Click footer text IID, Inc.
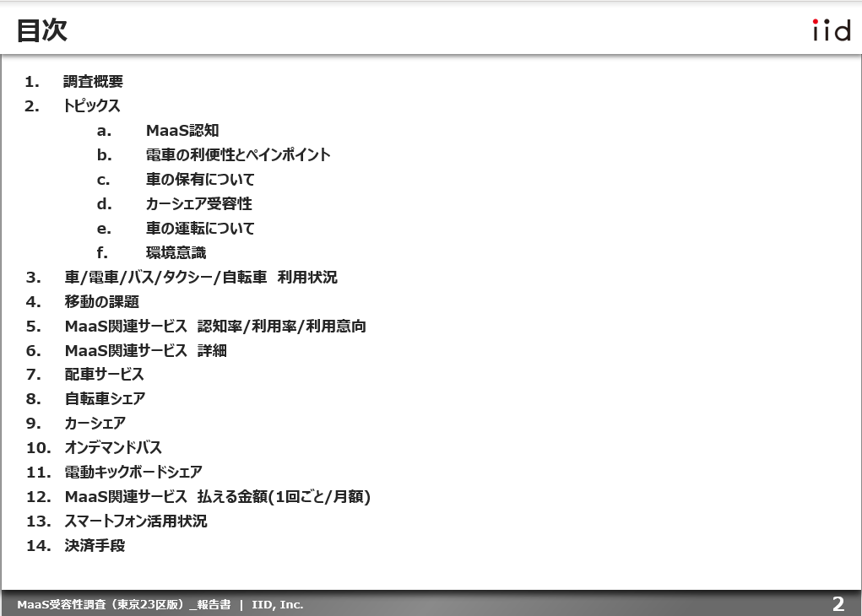Screen dimensions: 862x616 click(x=278, y=604)
